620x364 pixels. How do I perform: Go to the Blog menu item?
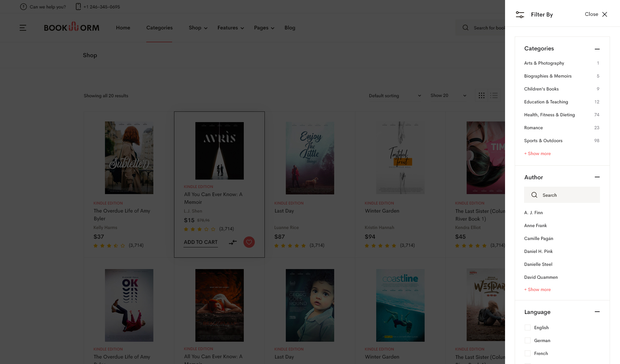click(290, 28)
